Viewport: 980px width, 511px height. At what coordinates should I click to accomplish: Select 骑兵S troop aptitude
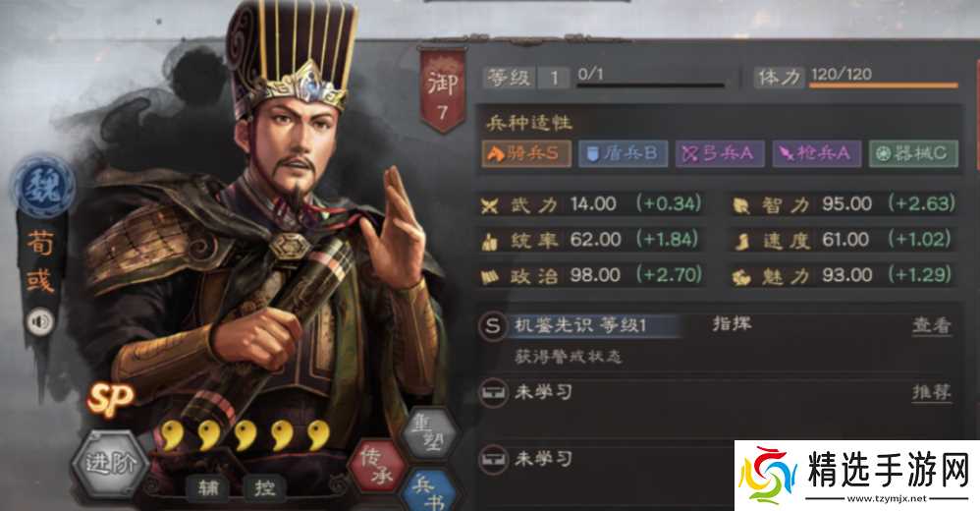(526, 153)
